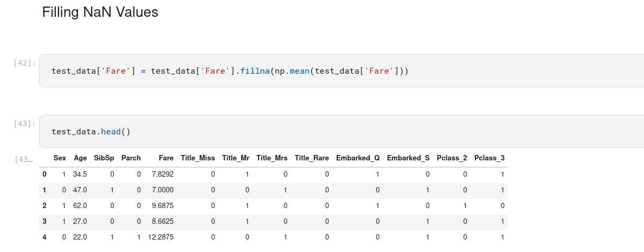644x252 pixels.
Task: Click the Age column header
Action: [x=80, y=158]
